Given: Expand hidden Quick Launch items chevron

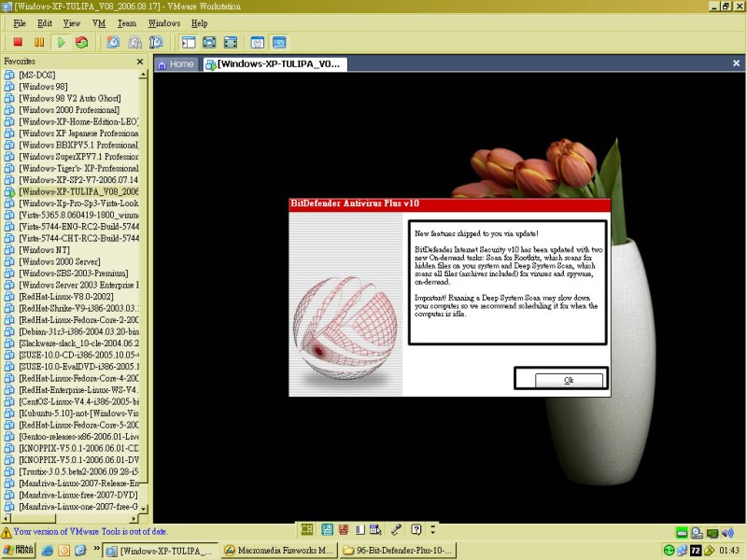Looking at the screenshot, I should click(96, 549).
